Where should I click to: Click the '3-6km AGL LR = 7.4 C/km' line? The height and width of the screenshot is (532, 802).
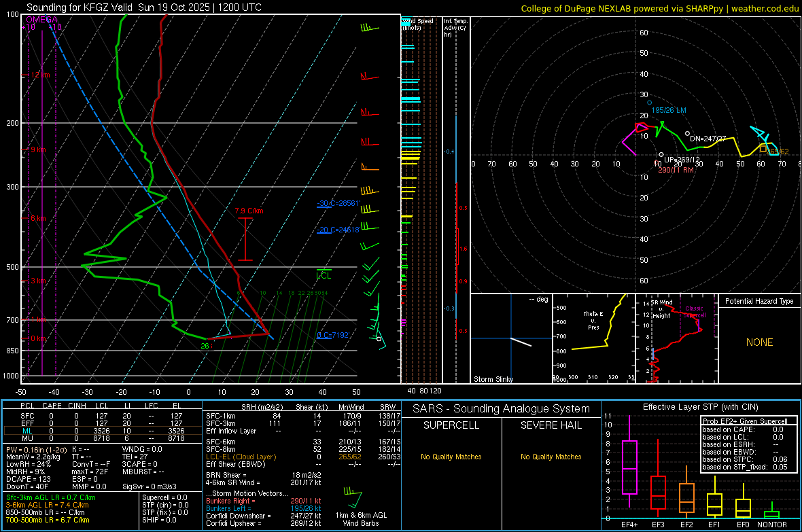tap(47, 505)
